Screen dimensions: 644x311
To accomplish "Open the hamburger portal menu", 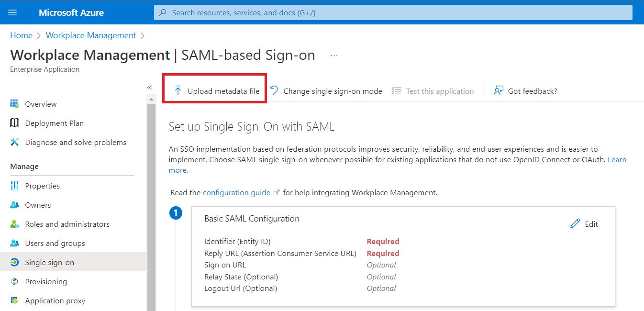I will pyautogui.click(x=13, y=12).
